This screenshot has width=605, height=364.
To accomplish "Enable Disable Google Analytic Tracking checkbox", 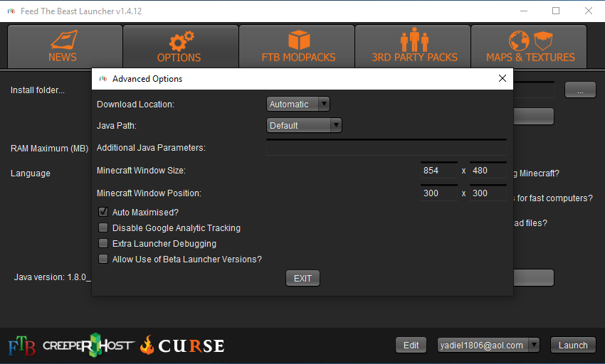I will (x=103, y=227).
